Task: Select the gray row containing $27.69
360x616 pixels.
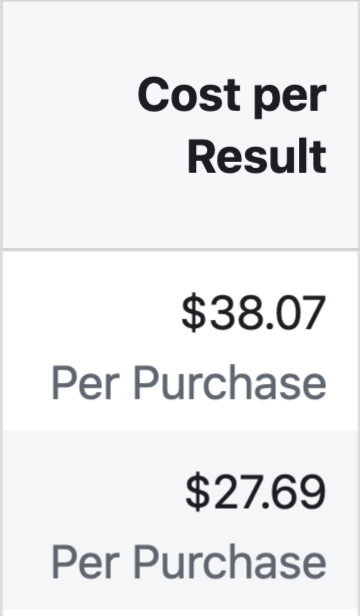Action: click(x=181, y=520)
